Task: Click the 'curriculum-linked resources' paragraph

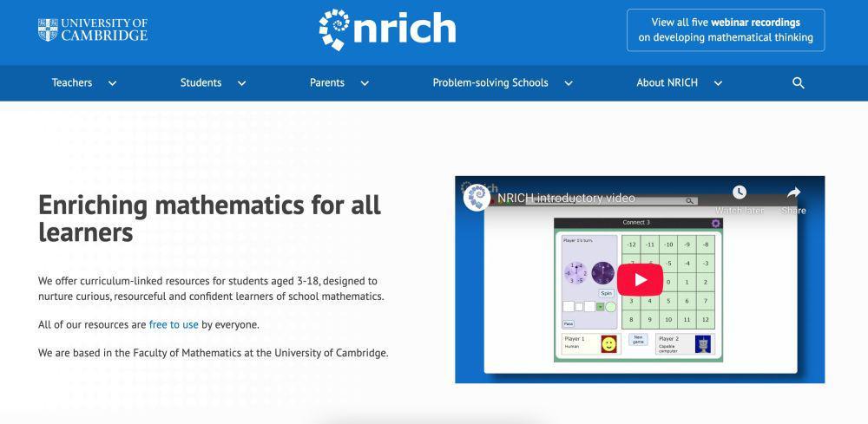Action: [211, 289]
